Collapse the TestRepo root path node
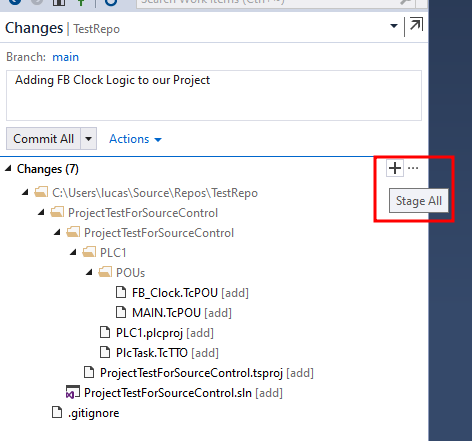The image size is (472, 441). pos(25,192)
